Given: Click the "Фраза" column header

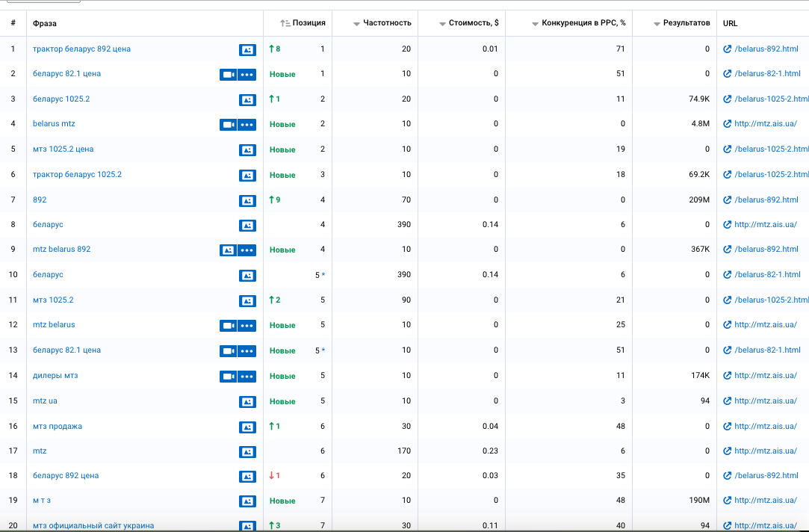Looking at the screenshot, I should click(45, 23).
